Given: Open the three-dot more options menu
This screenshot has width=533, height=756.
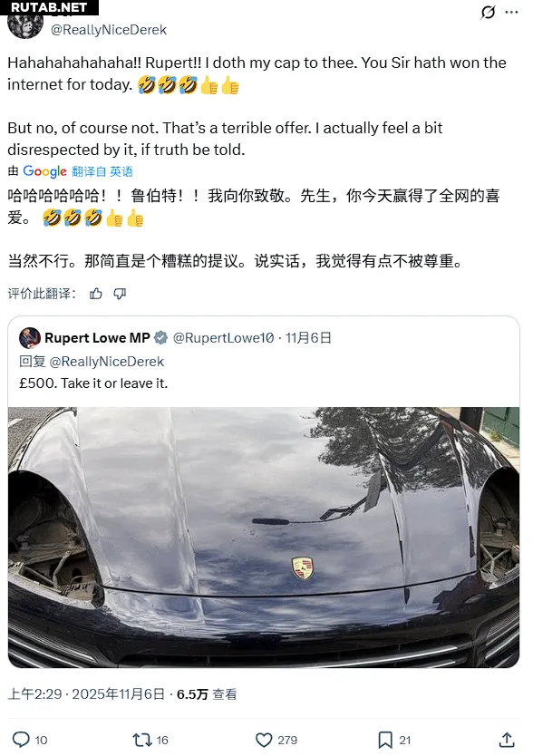Looking at the screenshot, I should [x=511, y=12].
